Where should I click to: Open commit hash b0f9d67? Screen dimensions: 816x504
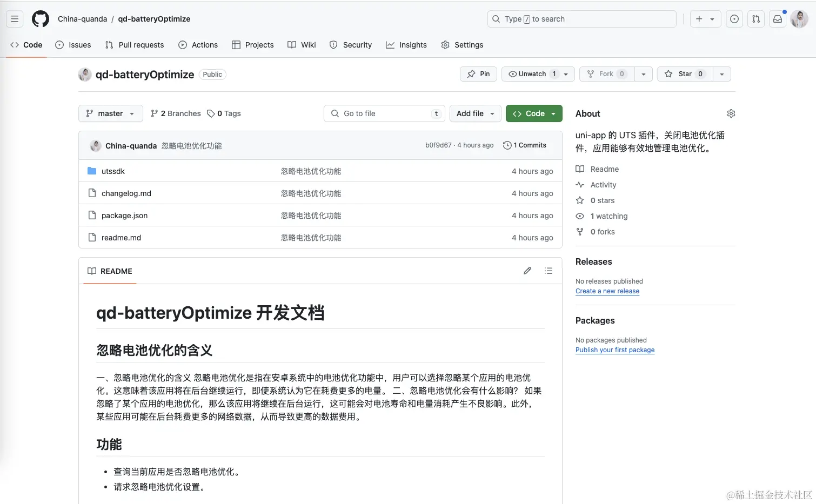coord(438,145)
